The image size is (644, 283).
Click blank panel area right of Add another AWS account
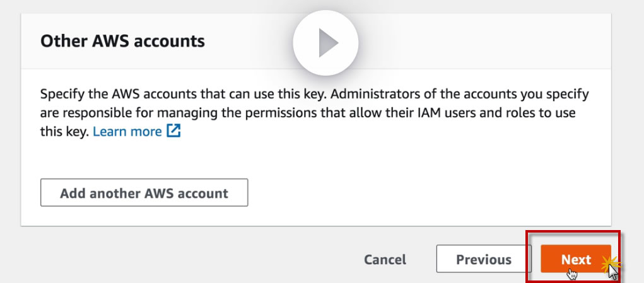[x=429, y=193]
